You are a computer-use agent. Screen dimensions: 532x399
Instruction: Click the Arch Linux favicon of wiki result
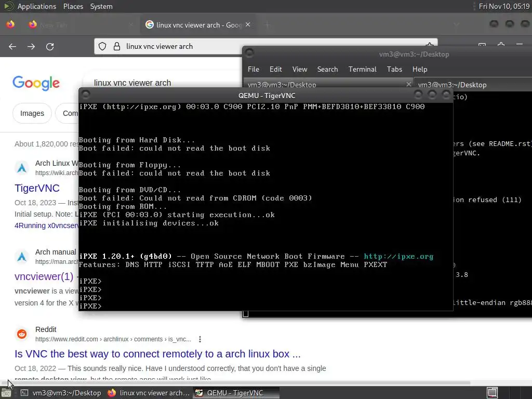tap(22, 168)
